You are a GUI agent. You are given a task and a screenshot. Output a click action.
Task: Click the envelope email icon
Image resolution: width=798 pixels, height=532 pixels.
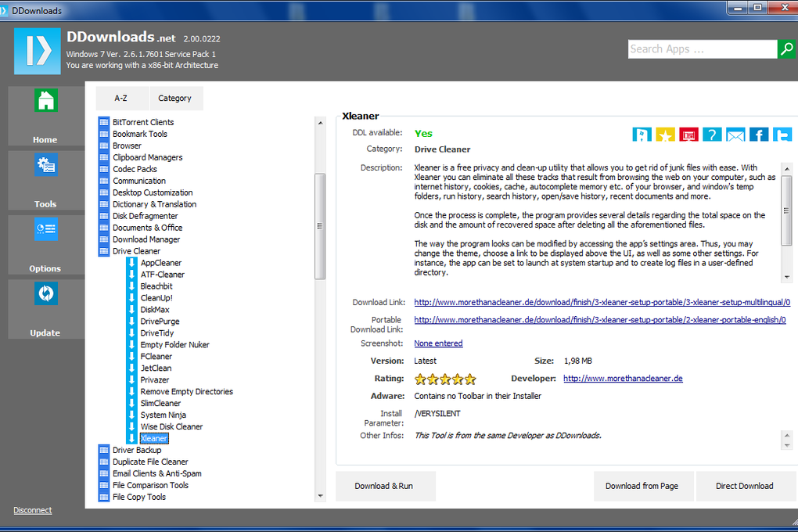tap(735, 135)
